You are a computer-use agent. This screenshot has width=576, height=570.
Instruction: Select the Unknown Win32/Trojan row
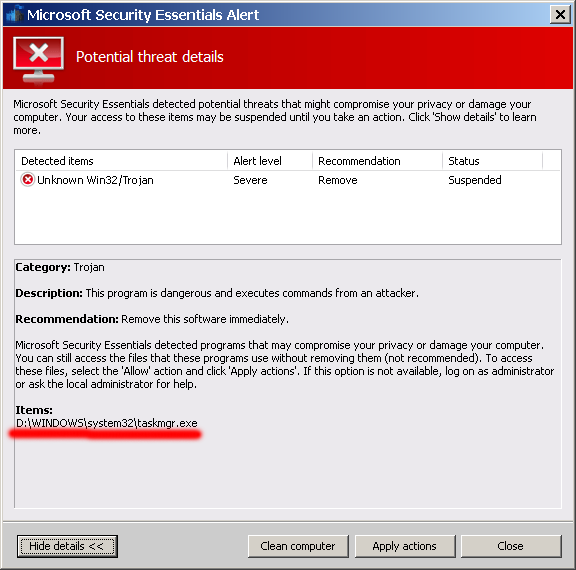[x=288, y=180]
